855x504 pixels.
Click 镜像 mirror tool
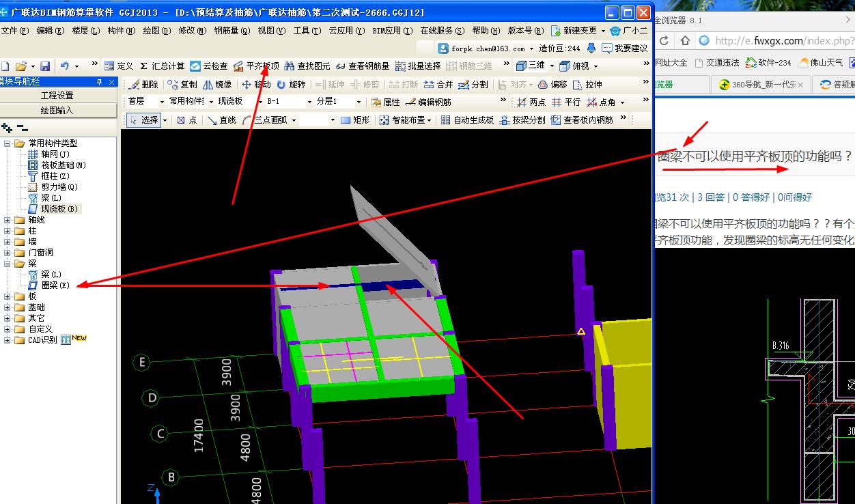(216, 85)
